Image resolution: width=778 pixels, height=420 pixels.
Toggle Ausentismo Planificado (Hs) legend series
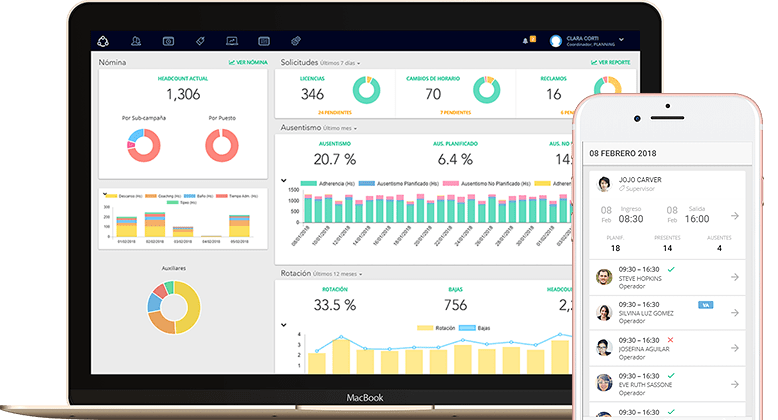coord(398,184)
